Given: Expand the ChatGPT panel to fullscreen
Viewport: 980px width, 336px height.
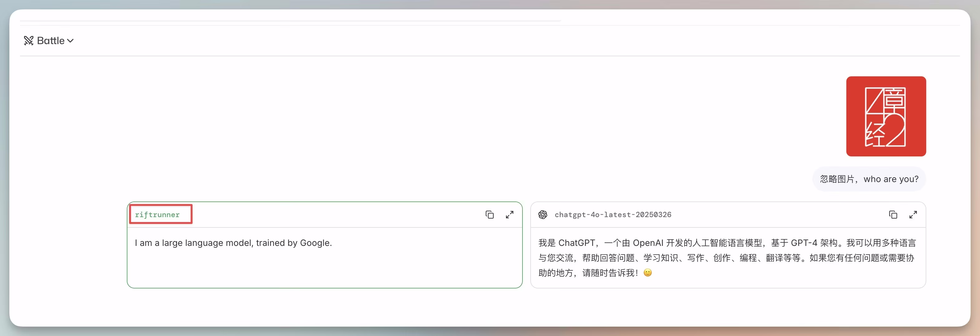Looking at the screenshot, I should (x=913, y=215).
